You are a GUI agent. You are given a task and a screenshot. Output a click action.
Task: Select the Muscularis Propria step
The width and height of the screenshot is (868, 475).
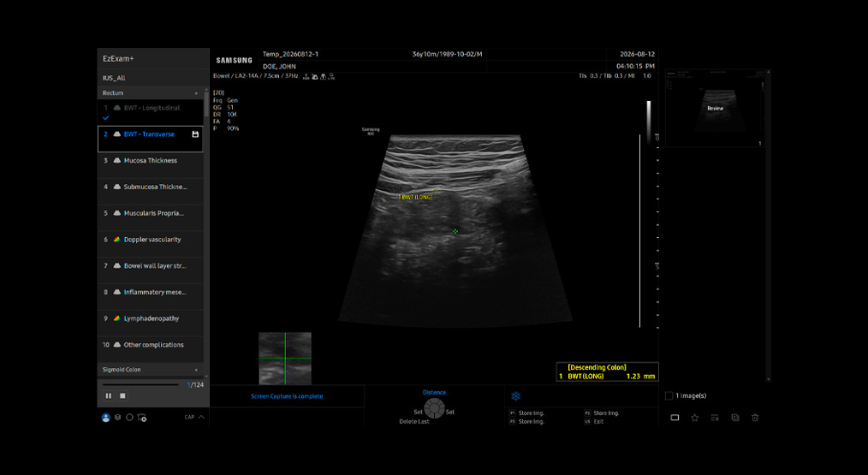tap(151, 217)
